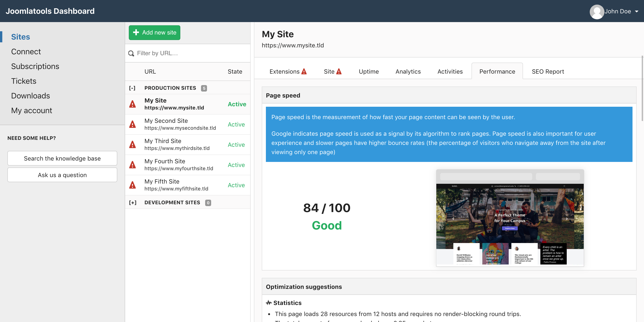Click warning triangle for My Third Site

pos(132,144)
